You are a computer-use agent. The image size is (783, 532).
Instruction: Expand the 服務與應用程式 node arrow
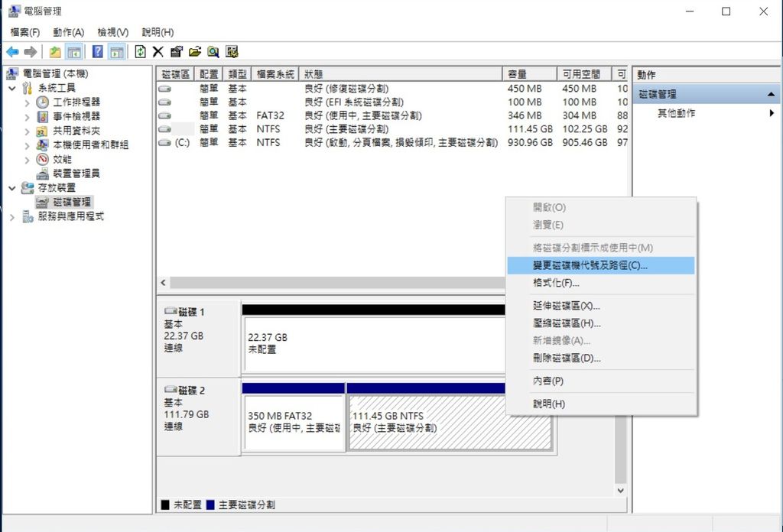pyautogui.click(x=12, y=217)
